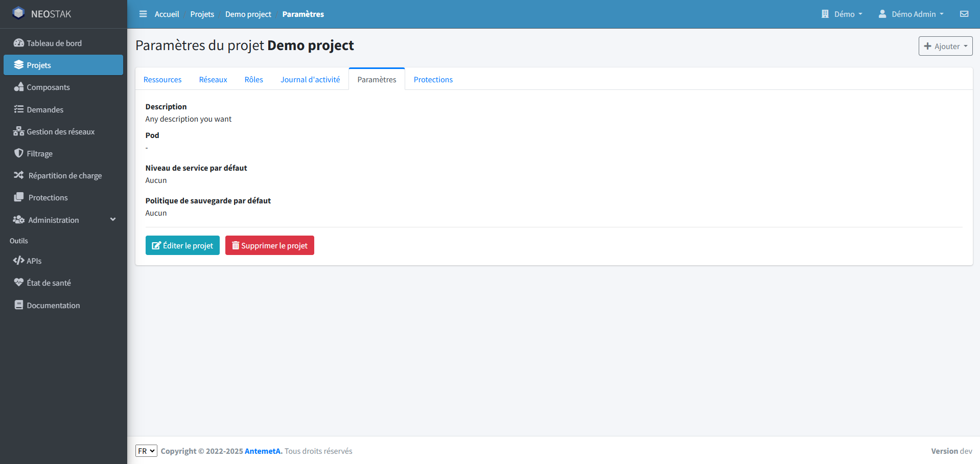This screenshot has width=980, height=464.
Task: Click the Répartition de charge icon
Action: click(19, 175)
